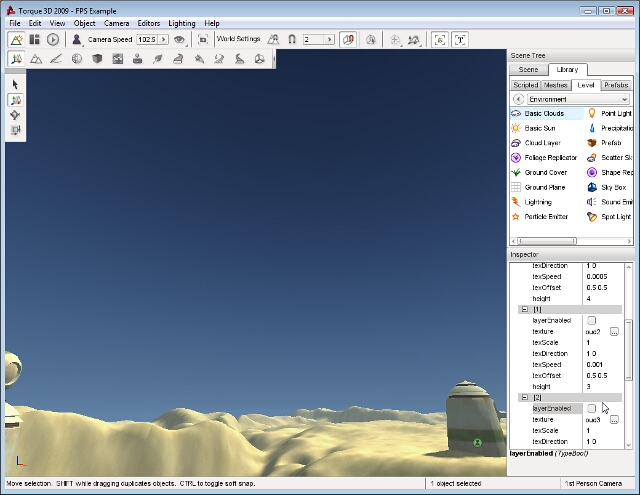
Task: Open the Environment category dropdown
Action: click(x=576, y=100)
